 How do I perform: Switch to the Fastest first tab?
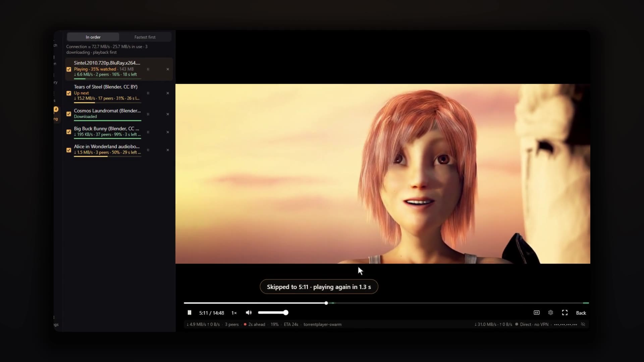pos(145,37)
